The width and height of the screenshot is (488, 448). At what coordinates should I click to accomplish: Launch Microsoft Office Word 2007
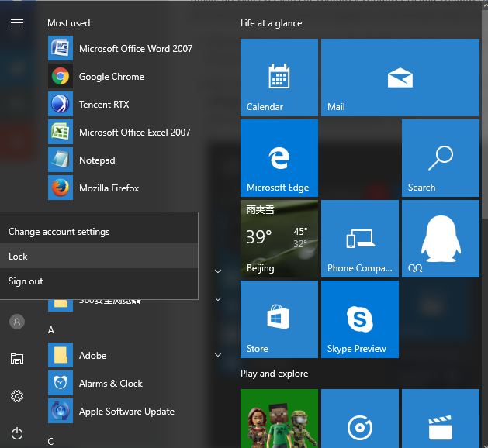(x=120, y=48)
